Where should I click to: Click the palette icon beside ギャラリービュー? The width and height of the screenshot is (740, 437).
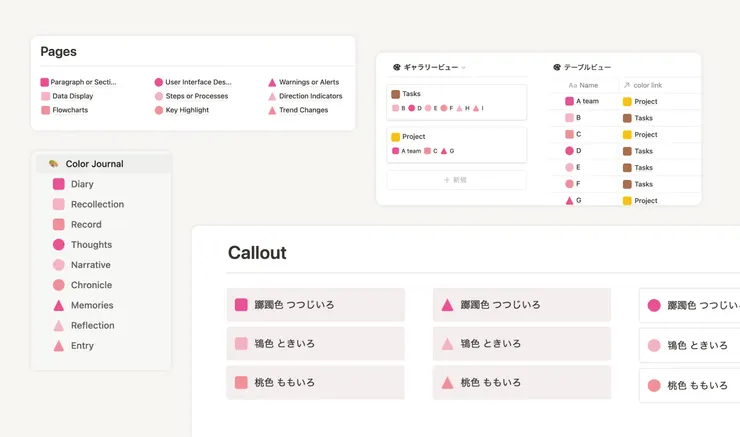coord(397,67)
